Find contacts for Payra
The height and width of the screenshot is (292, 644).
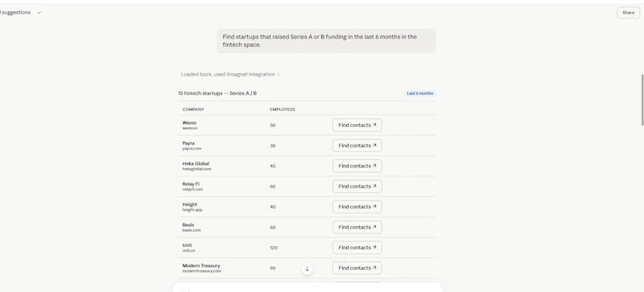[x=357, y=146]
